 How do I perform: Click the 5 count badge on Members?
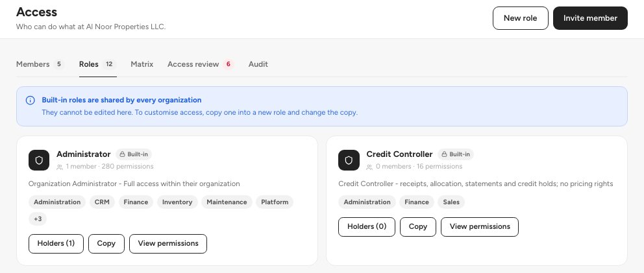click(x=59, y=64)
